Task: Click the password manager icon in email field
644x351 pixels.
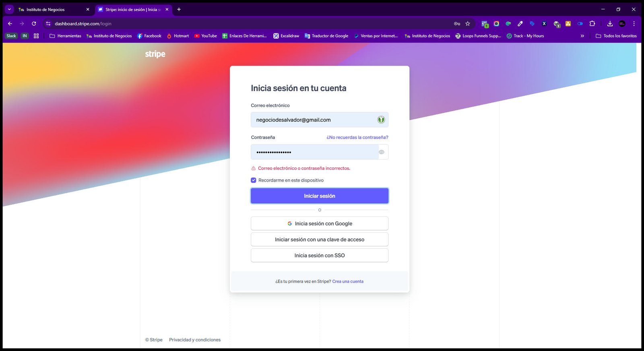Action: click(x=381, y=120)
